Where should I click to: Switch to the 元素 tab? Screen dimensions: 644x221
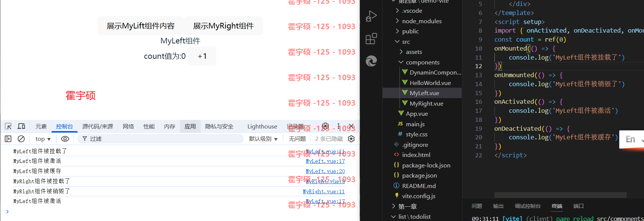pos(41,126)
